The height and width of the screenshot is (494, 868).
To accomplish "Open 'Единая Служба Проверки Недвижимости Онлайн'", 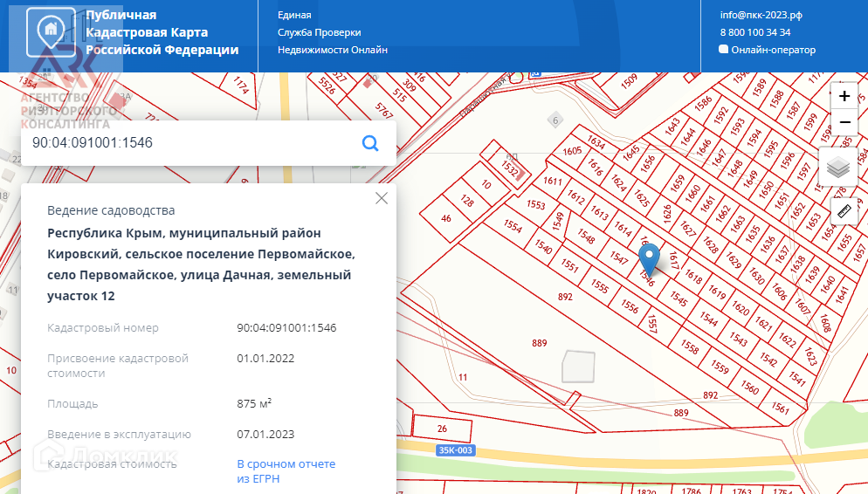I will click(332, 32).
